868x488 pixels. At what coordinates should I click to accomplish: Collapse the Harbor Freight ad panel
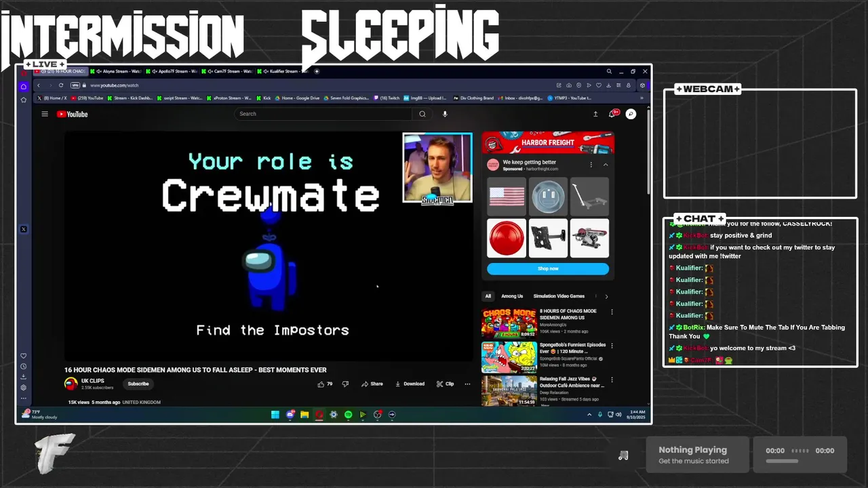tap(606, 165)
